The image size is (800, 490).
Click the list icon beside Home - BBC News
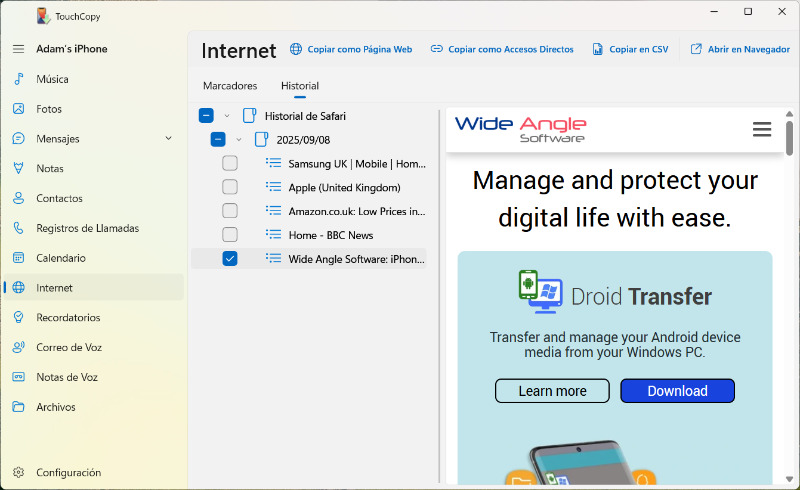pos(273,235)
